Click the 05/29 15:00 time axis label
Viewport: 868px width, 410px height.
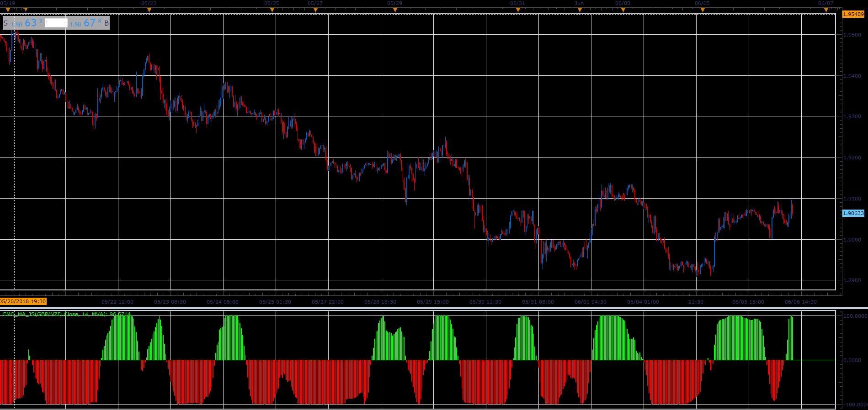pyautogui.click(x=433, y=302)
